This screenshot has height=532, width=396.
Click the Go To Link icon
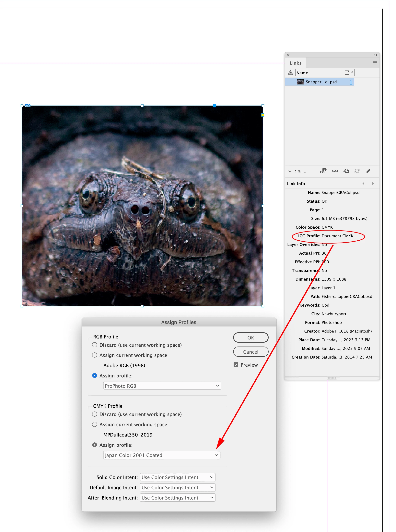346,171
